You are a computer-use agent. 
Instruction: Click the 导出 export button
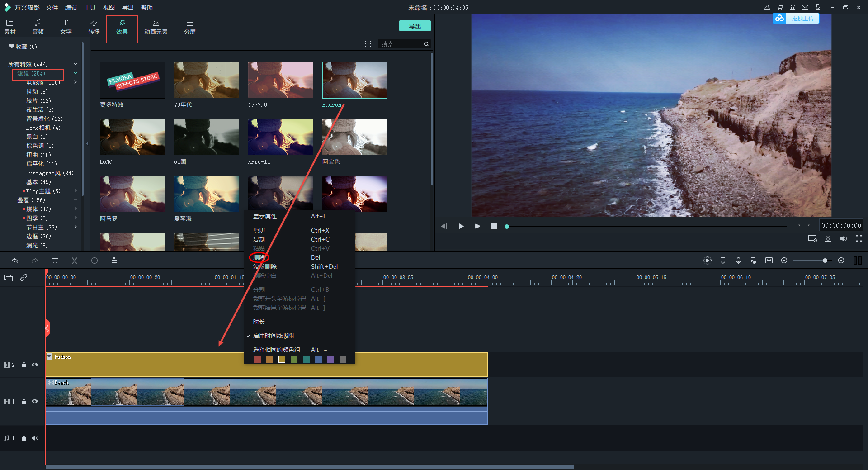[x=415, y=26]
